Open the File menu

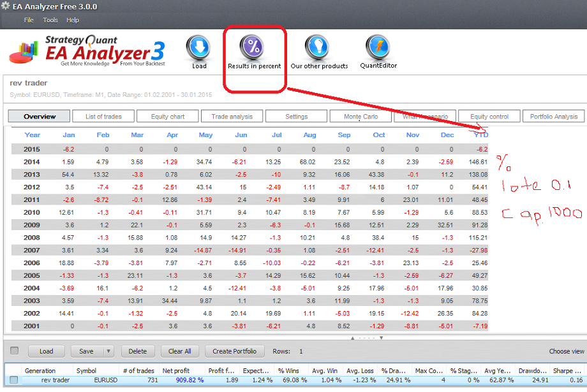click(29, 20)
